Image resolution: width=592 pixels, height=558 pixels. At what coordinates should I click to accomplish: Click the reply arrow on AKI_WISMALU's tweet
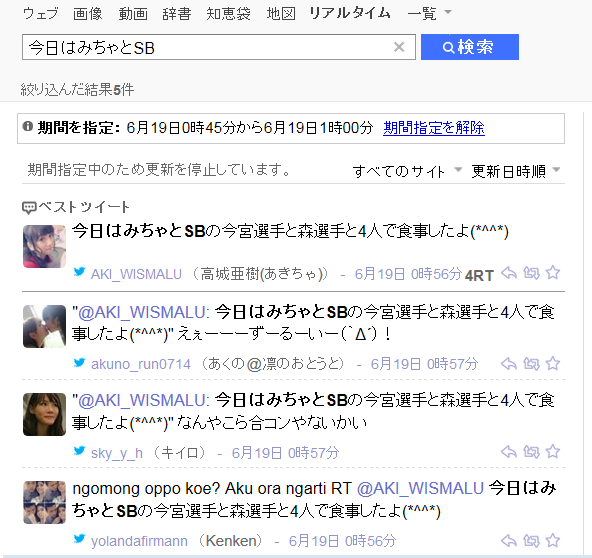[509, 273]
